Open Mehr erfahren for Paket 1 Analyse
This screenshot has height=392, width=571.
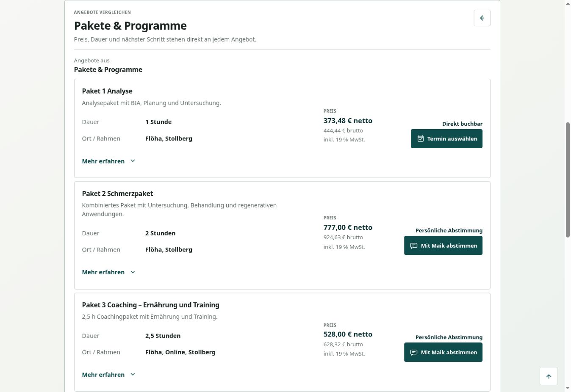point(108,161)
